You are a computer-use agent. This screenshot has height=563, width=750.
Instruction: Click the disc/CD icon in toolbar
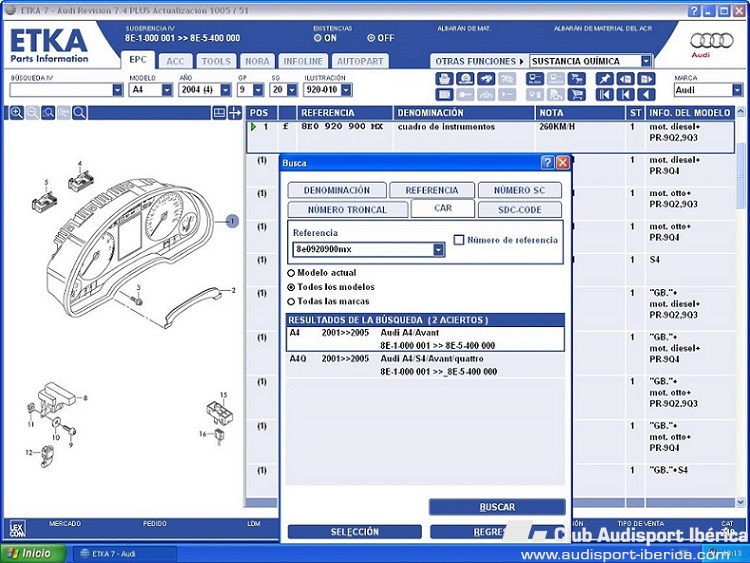click(465, 79)
